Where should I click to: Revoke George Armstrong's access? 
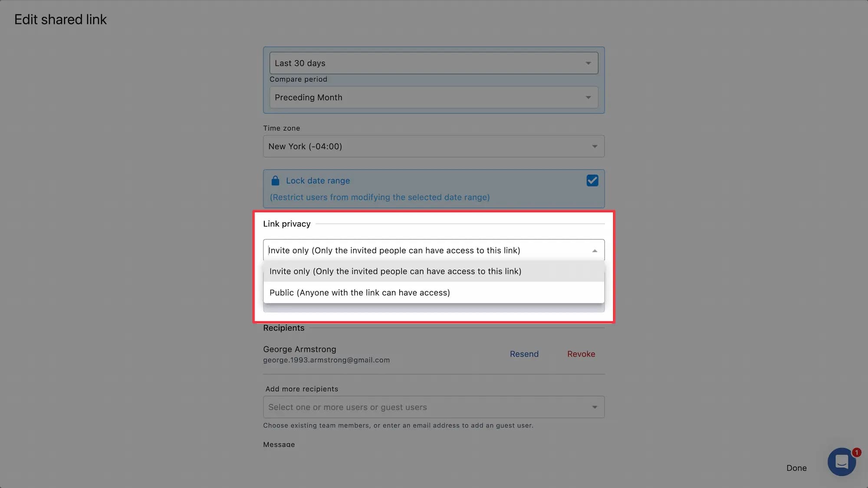click(581, 354)
